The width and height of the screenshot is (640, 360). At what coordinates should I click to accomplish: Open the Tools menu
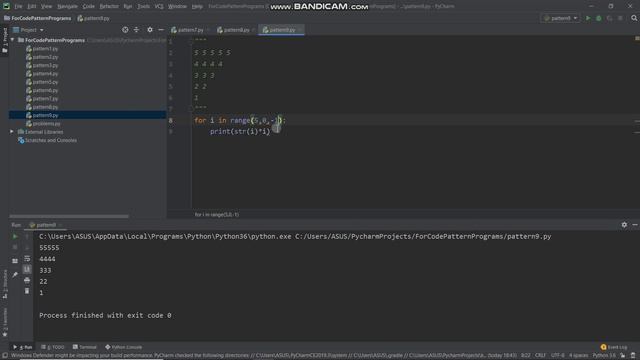pos(143,7)
